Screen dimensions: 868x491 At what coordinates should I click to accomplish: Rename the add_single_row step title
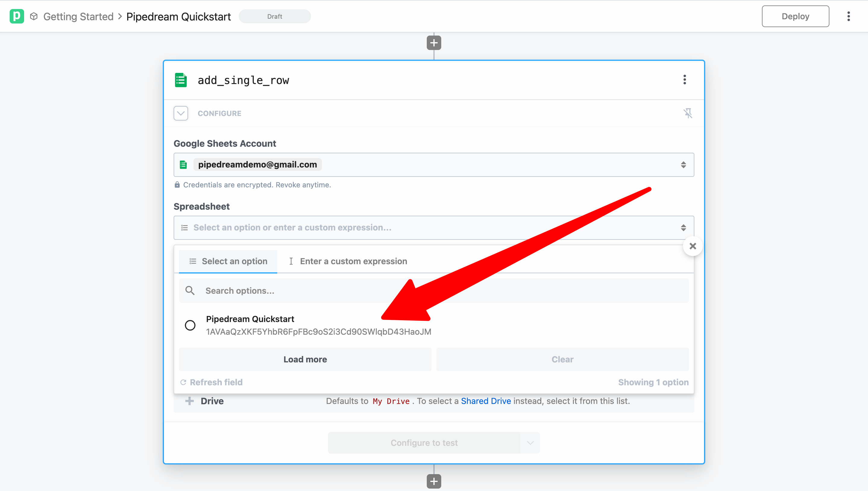243,80
